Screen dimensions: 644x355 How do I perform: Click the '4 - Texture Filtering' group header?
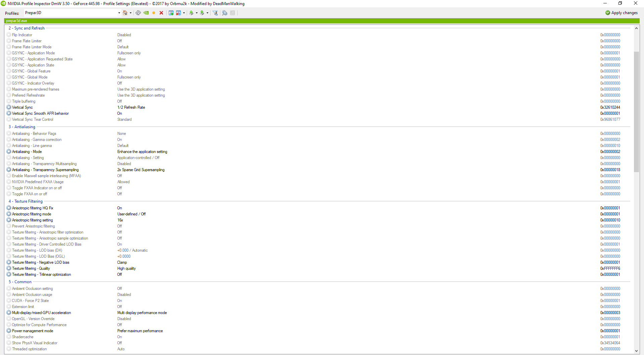click(x=25, y=201)
